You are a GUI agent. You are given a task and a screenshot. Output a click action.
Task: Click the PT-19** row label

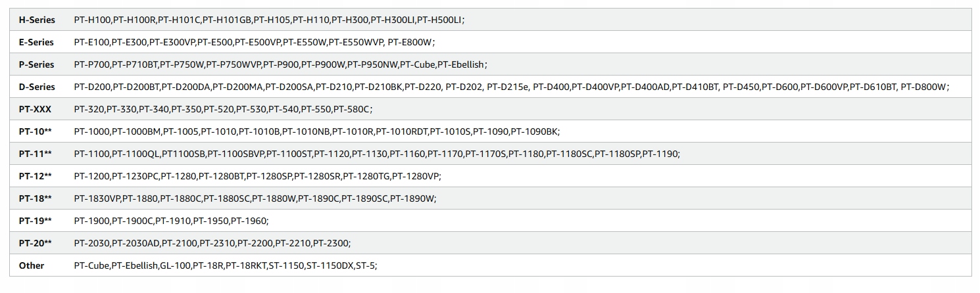point(35,221)
